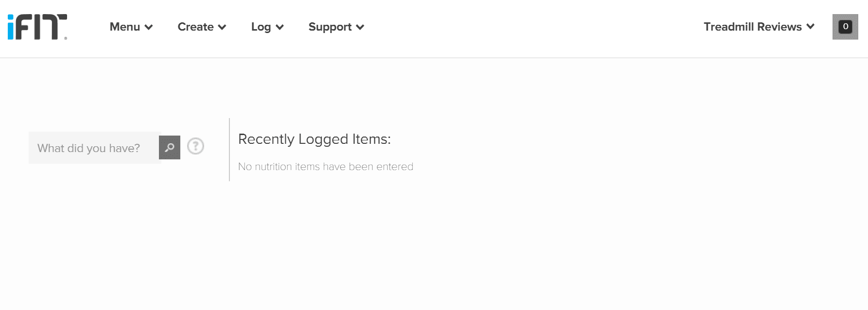The image size is (868, 310).
Task: Click the vertical divider beside the search area
Action: coord(229,150)
